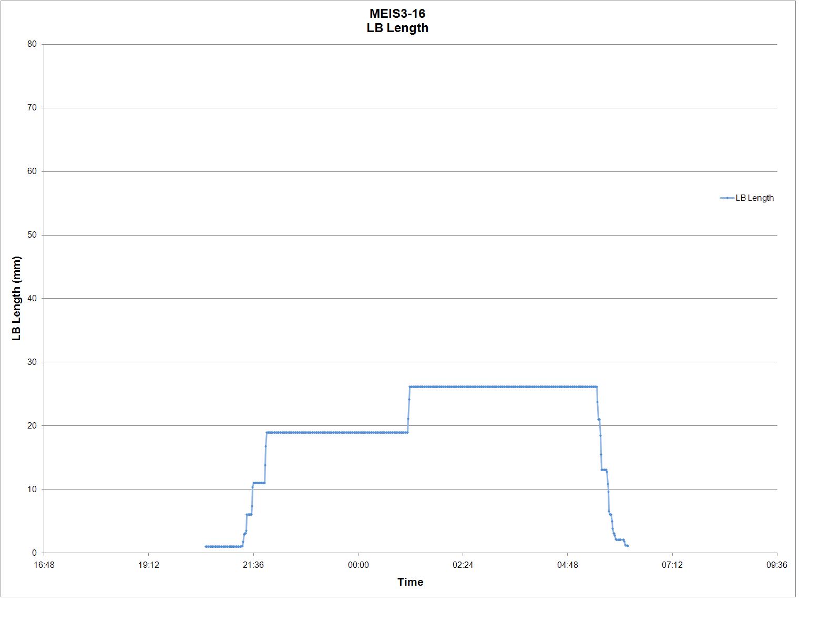Click the 16:48 time axis label
The width and height of the screenshot is (840, 632).
pyautogui.click(x=44, y=565)
